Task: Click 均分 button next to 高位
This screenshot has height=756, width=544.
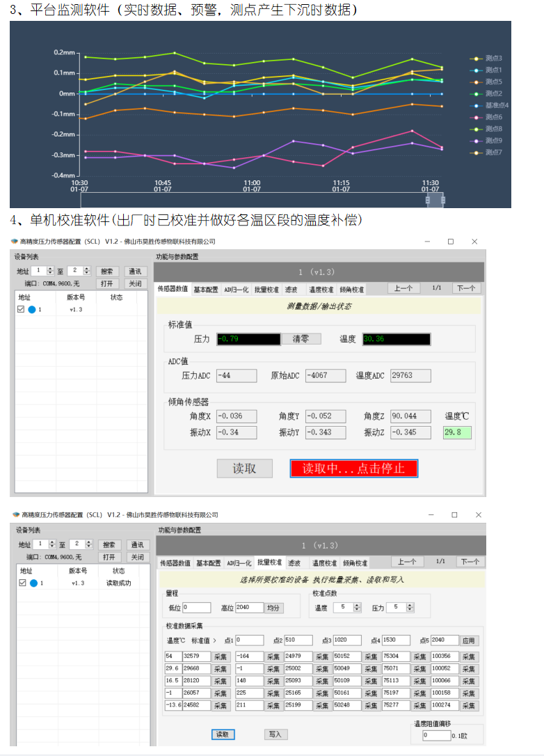Action: point(275,608)
